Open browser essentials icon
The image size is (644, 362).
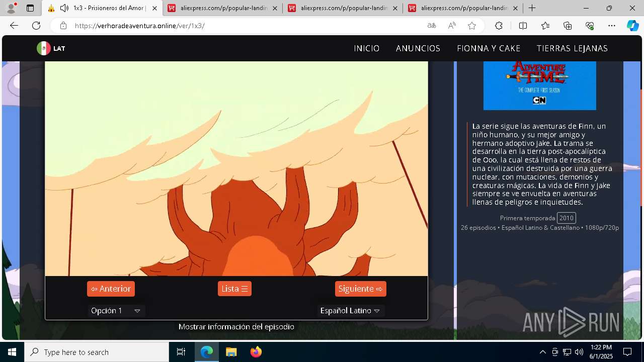point(590,26)
